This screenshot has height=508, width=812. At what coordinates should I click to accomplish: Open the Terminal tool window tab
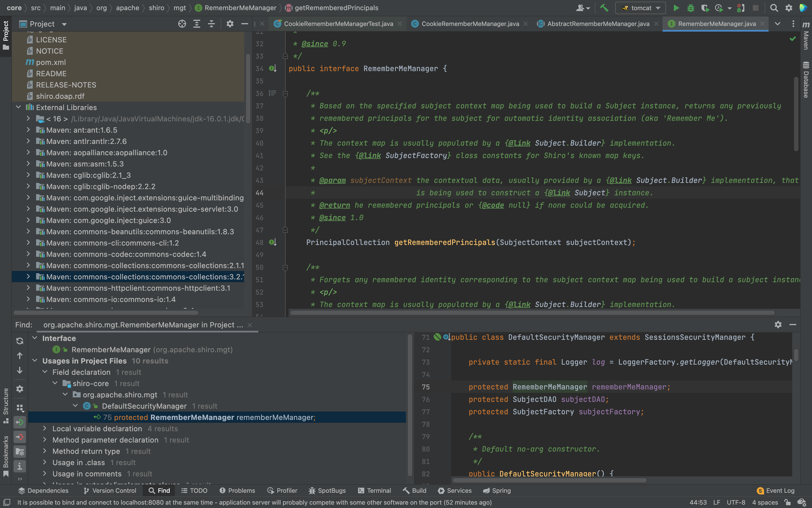click(374, 491)
